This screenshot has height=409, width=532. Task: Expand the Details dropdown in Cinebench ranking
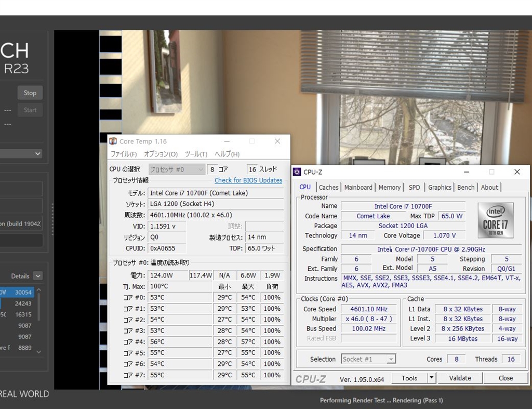38,276
